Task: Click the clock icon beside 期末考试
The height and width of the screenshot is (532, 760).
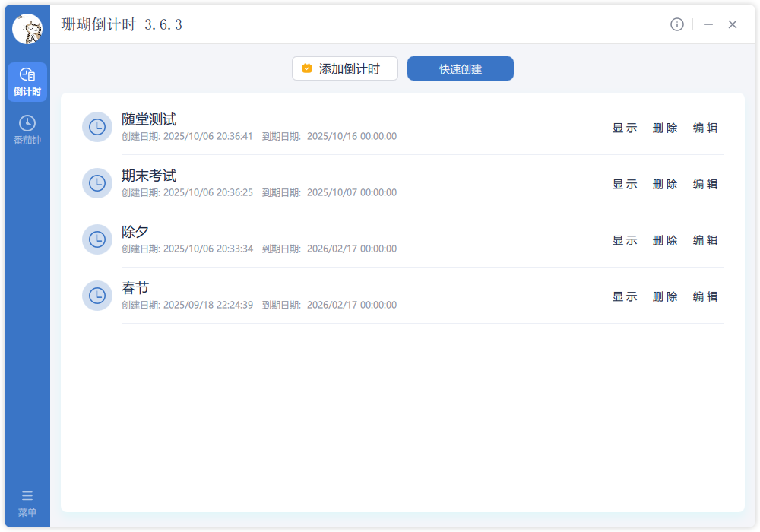Action: [x=97, y=183]
